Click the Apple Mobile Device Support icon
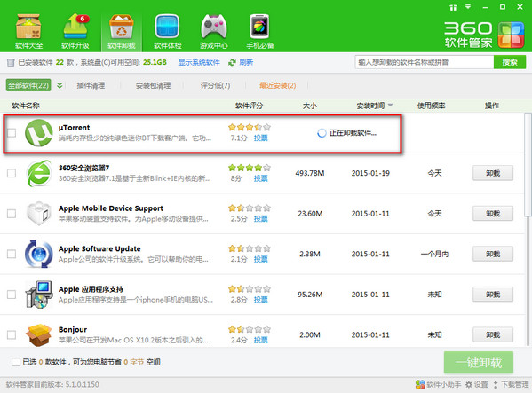The width and height of the screenshot is (532, 393). [x=39, y=214]
